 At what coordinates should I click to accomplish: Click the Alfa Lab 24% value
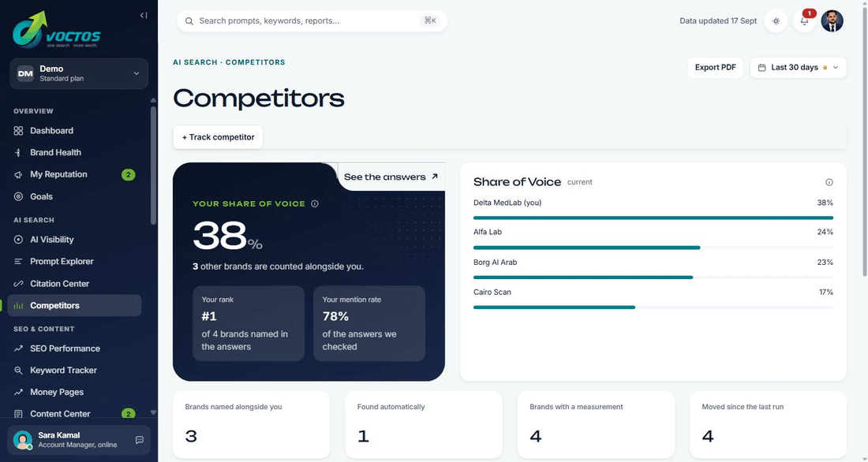pos(825,232)
